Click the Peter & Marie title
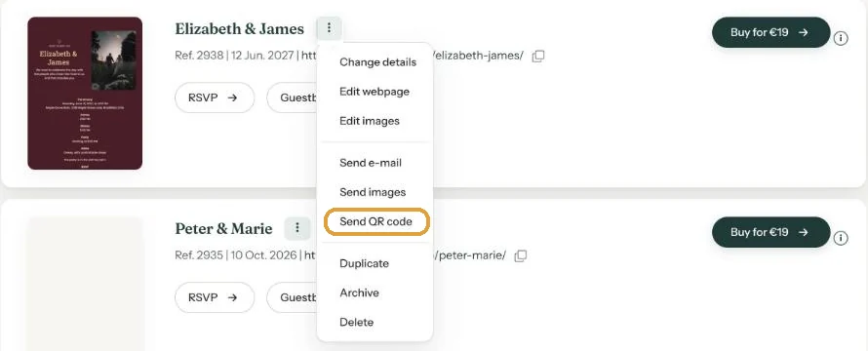The image size is (868, 351). tap(223, 229)
